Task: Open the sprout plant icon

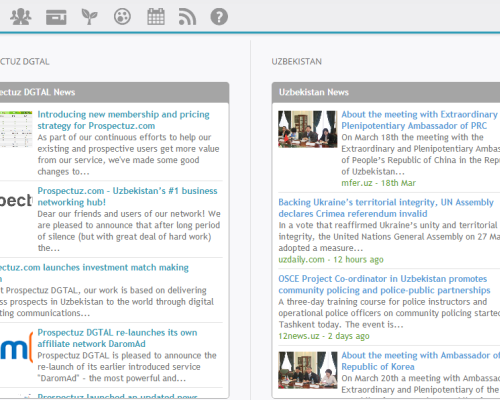Action: click(x=89, y=17)
